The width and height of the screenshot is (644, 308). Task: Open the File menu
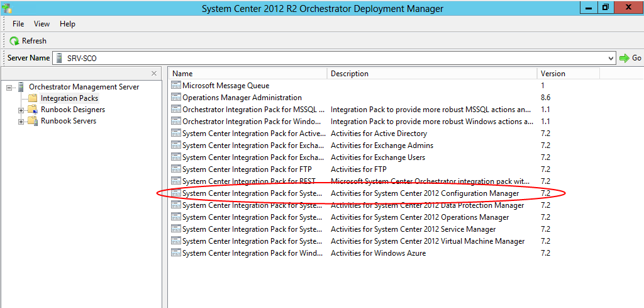[x=18, y=24]
